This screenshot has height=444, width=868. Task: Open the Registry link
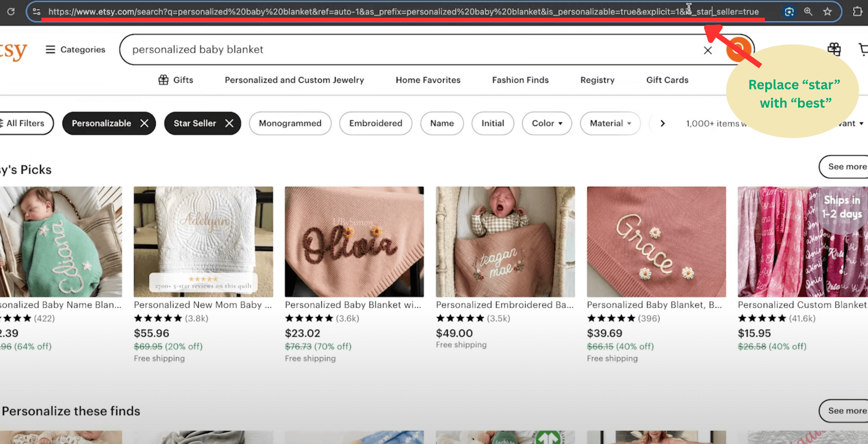coord(597,80)
